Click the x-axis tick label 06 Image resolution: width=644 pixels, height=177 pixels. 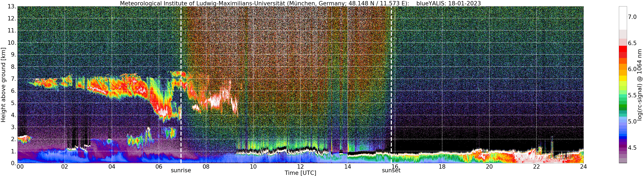click(159, 167)
